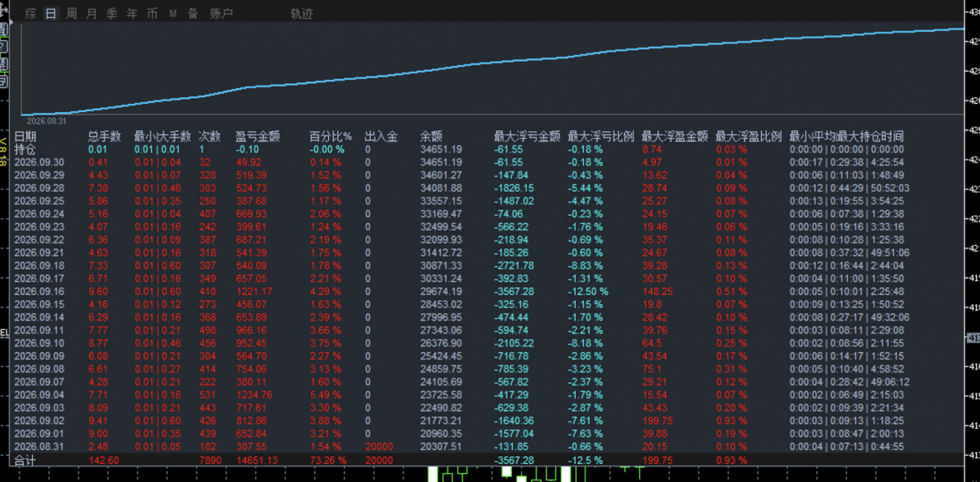Viewport: 980px width, 482px height.
Task: Click the 余额 column header
Action: point(431,136)
